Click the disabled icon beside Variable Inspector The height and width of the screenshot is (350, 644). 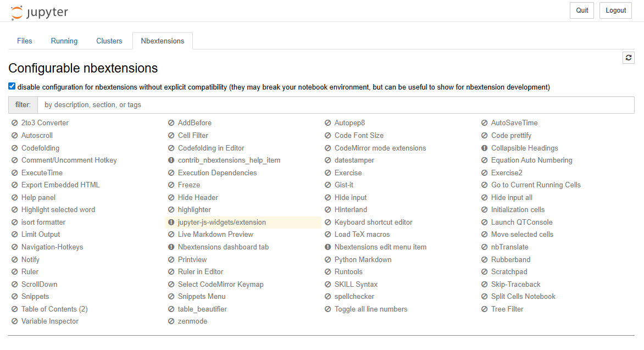tap(15, 321)
